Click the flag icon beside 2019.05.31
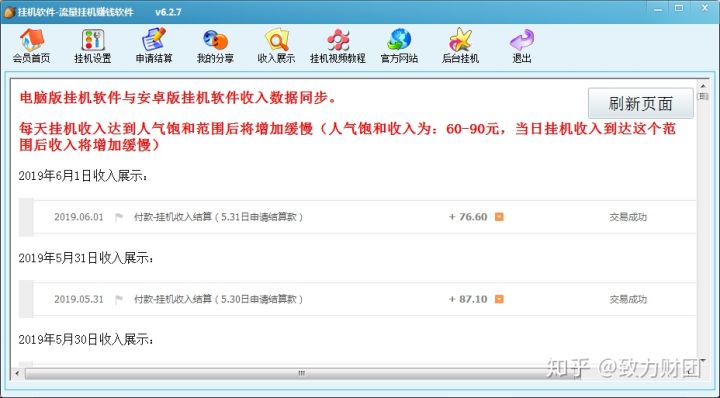Image resolution: width=720 pixels, height=398 pixels. coord(119,299)
